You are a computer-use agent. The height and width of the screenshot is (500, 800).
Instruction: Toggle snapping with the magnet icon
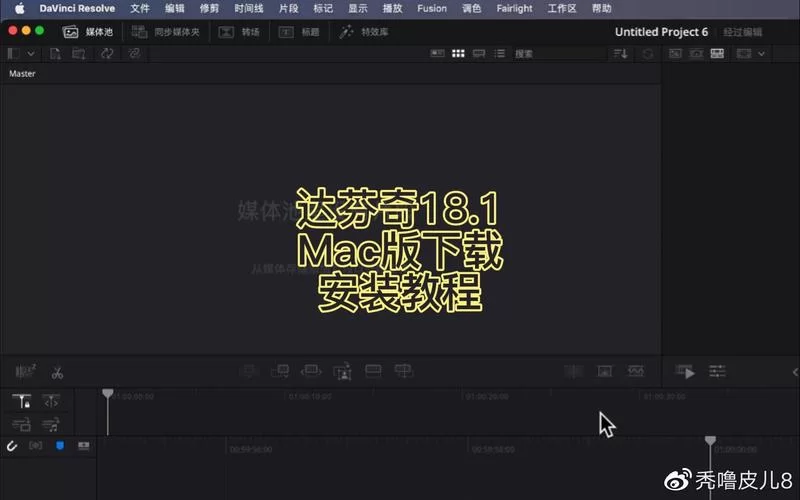(x=12, y=446)
